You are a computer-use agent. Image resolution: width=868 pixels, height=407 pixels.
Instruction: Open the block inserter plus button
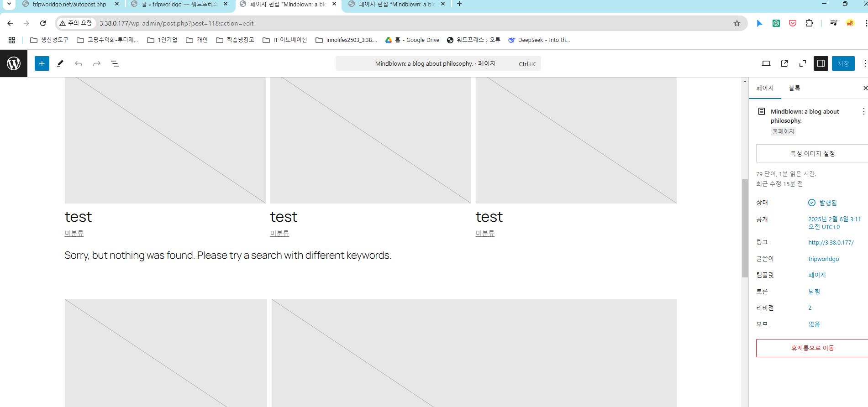(x=42, y=63)
